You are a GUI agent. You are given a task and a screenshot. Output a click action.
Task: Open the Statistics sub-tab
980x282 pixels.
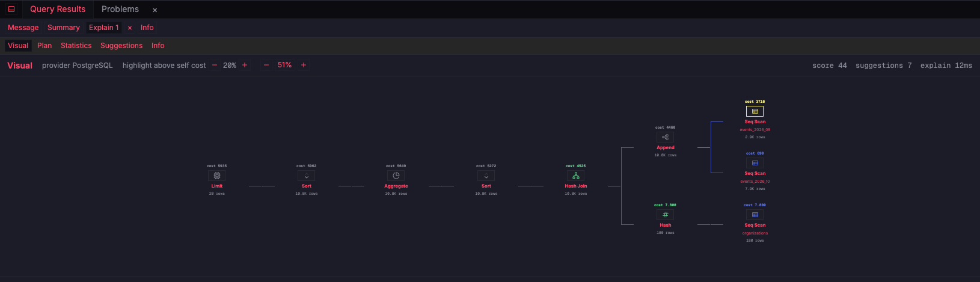[76, 46]
